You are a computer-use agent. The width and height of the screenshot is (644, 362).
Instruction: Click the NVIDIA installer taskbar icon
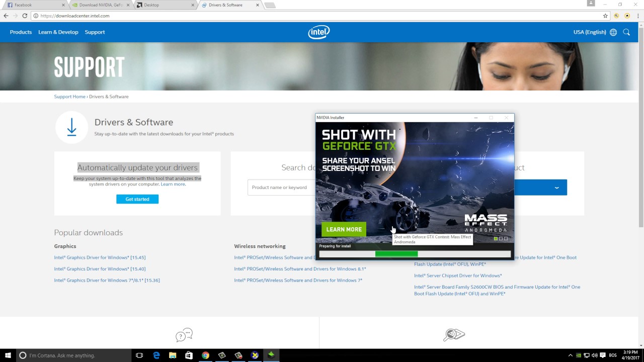click(x=271, y=355)
